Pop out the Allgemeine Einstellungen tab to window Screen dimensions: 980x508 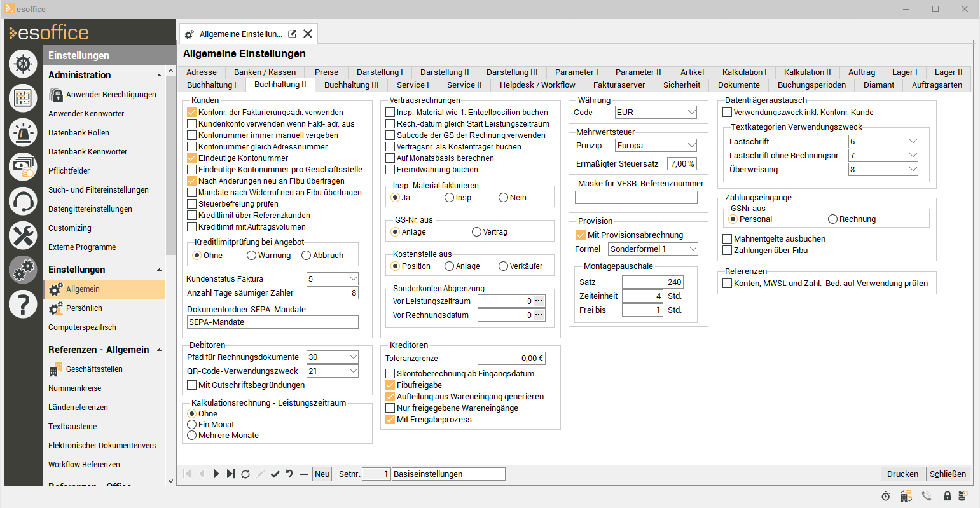(x=292, y=34)
